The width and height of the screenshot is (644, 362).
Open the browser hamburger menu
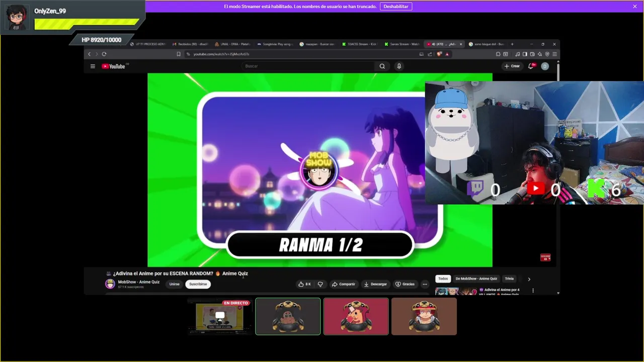554,54
